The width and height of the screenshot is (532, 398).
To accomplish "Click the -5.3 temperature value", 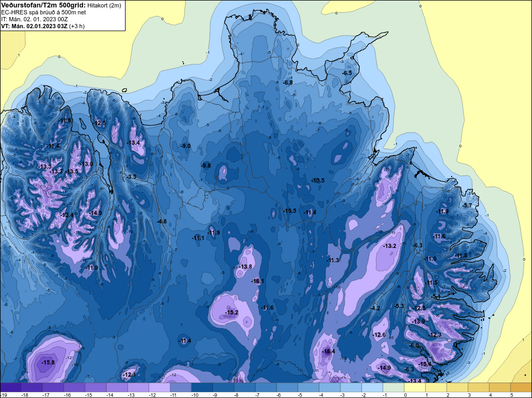I will (x=400, y=306).
